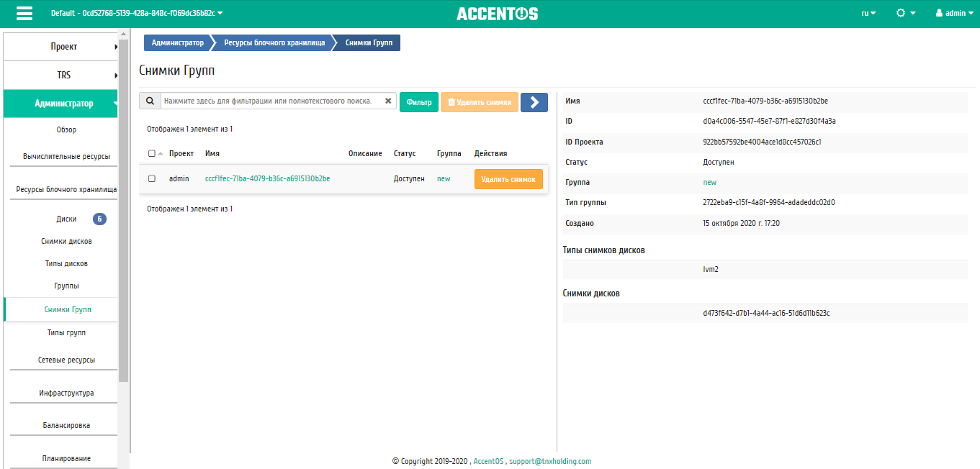This screenshot has height=469, width=980.
Task: Open the new group link in table
Action: [x=444, y=178]
